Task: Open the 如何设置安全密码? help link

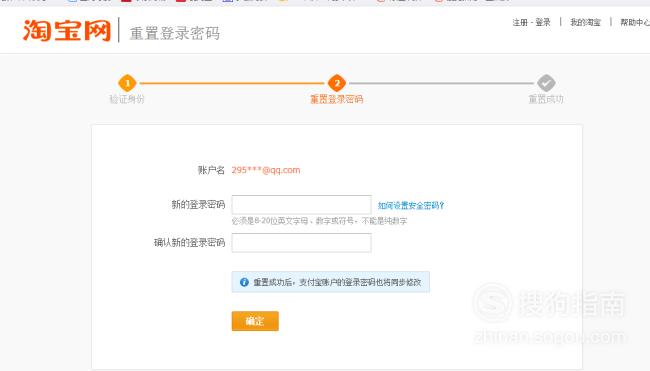Action: 411,205
